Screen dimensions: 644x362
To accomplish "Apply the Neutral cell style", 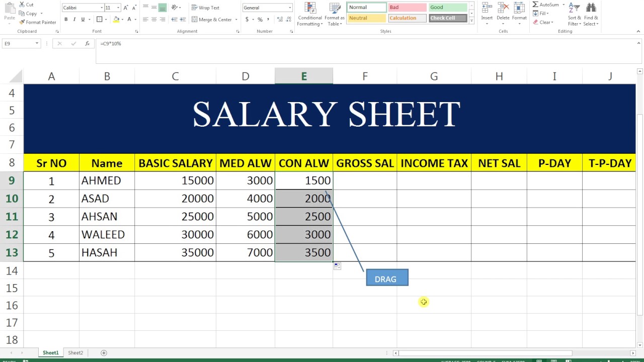I will point(366,18).
